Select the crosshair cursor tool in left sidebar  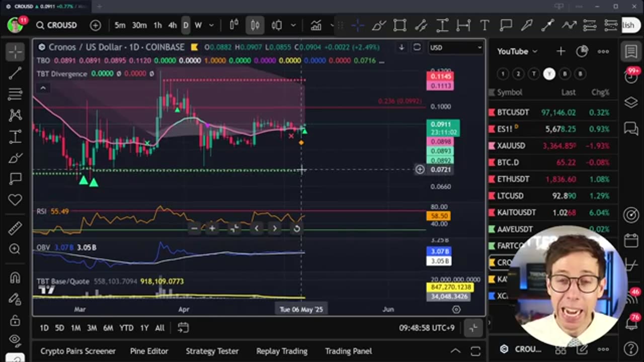pyautogui.click(x=15, y=52)
